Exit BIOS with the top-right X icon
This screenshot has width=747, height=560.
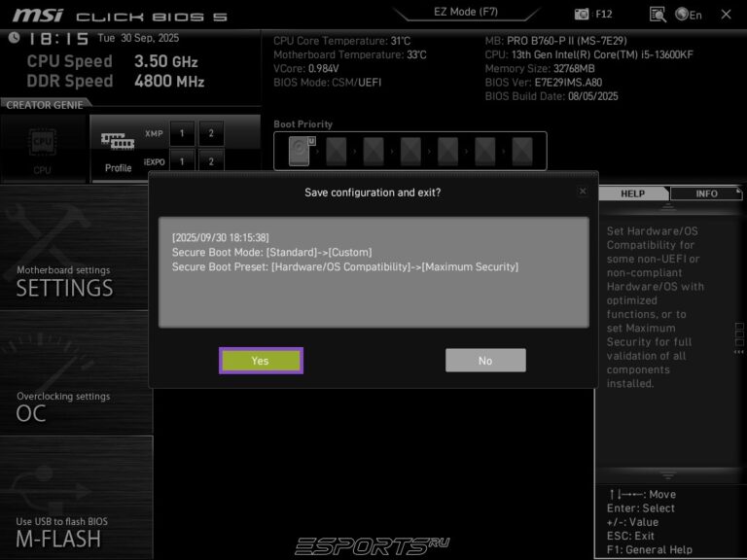[x=726, y=15]
